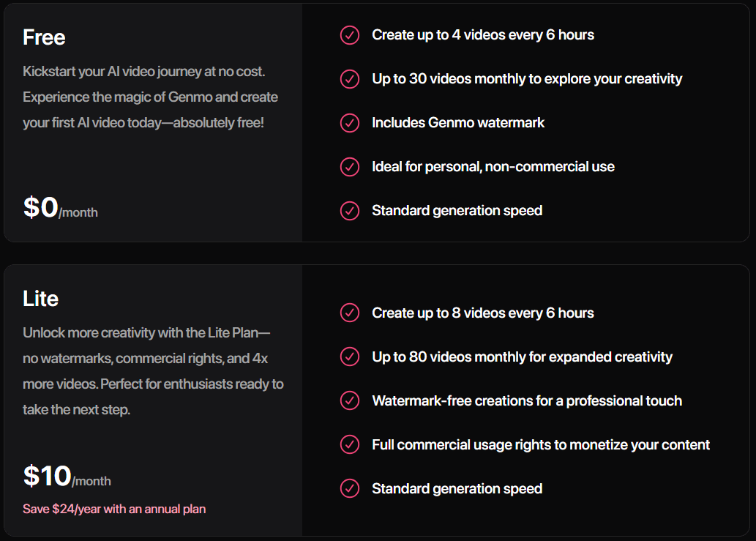Click the "Create up to 8 videos every 6 hours" text
Screen dimensions: 756x541
click(x=483, y=313)
